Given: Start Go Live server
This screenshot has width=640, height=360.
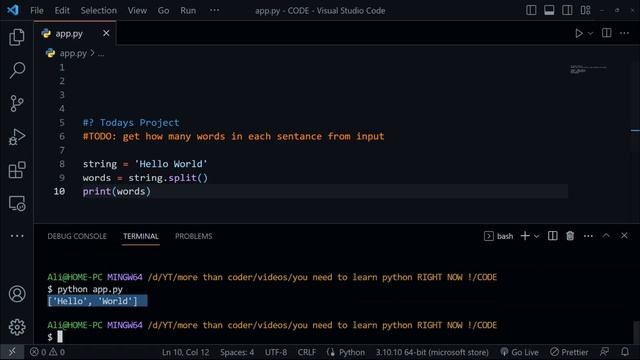Looking at the screenshot, I should pyautogui.click(x=519, y=352).
